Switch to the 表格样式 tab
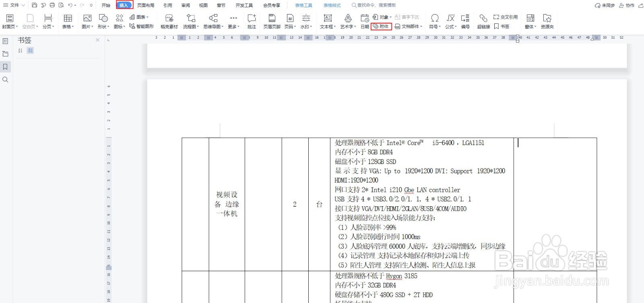This screenshot has width=644, height=303. pos(332,5)
